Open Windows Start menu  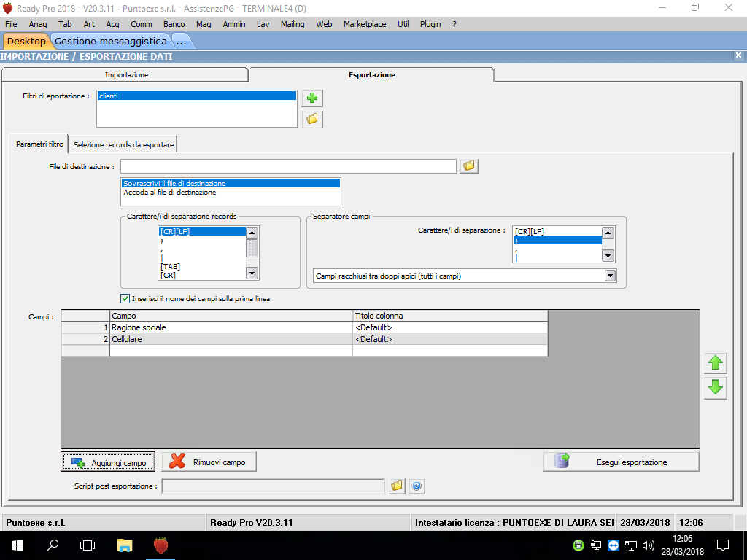(18, 545)
